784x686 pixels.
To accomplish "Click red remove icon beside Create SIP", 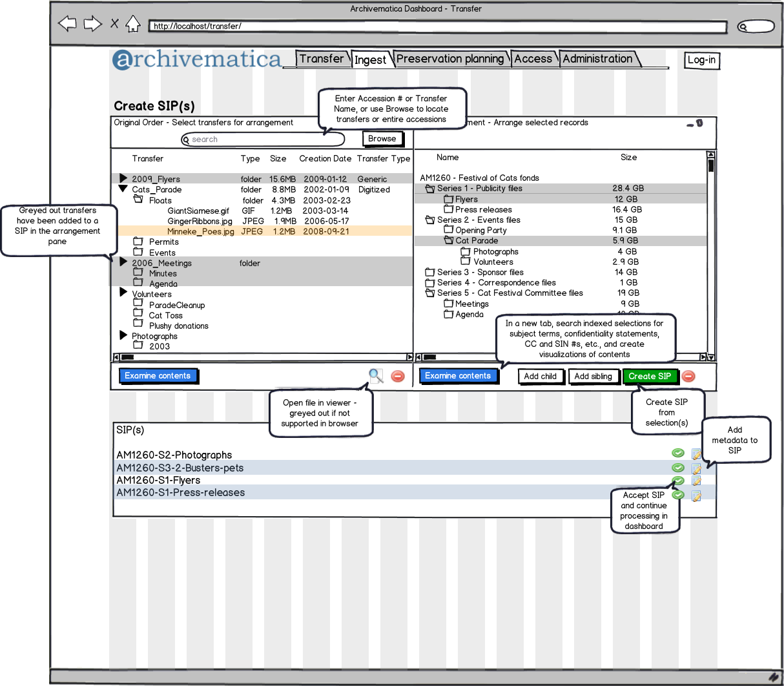I will [x=689, y=376].
